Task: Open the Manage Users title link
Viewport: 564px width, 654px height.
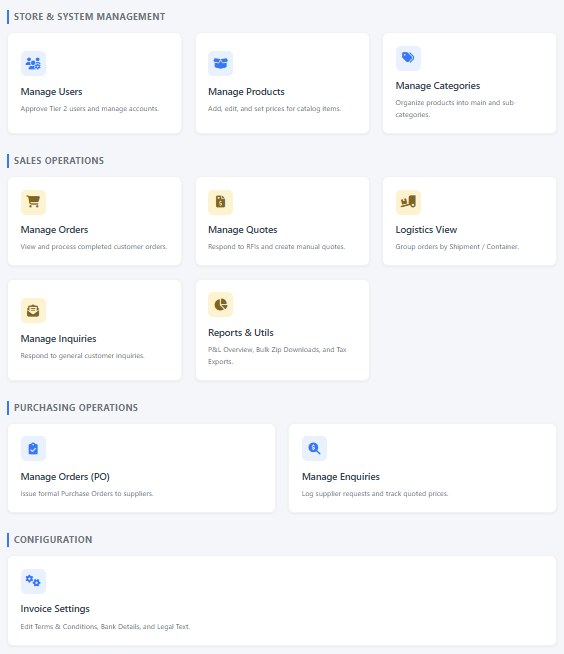Action: 51,92
